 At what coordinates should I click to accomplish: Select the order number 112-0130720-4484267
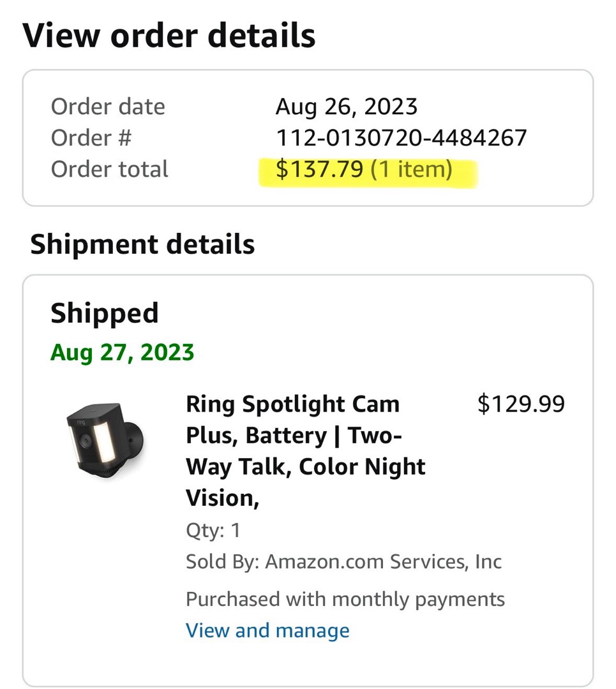[401, 138]
